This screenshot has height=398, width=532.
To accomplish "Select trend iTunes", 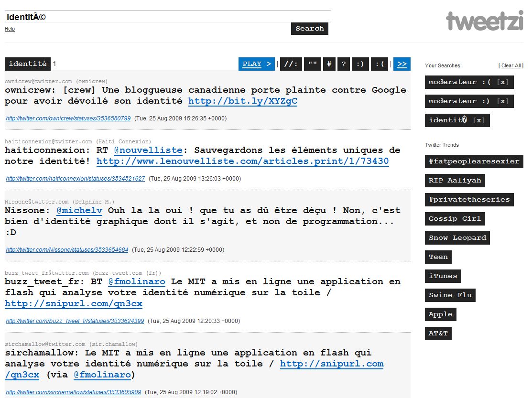I will point(443,276).
